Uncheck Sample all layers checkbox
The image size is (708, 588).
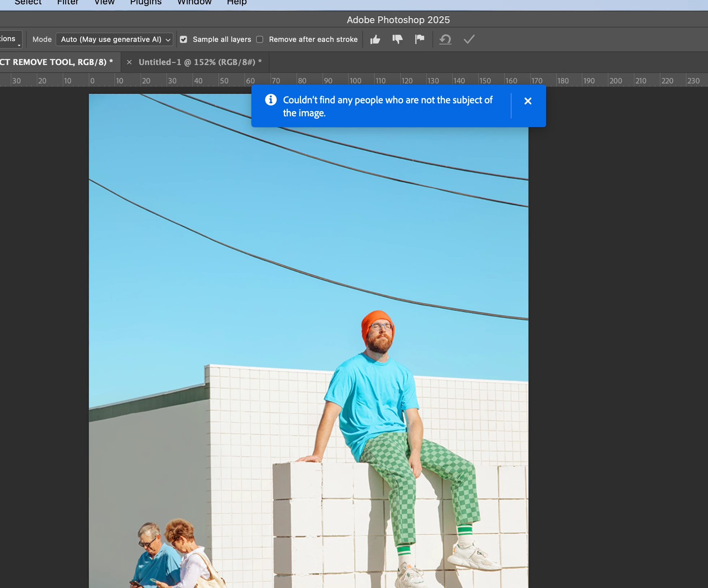click(x=184, y=39)
